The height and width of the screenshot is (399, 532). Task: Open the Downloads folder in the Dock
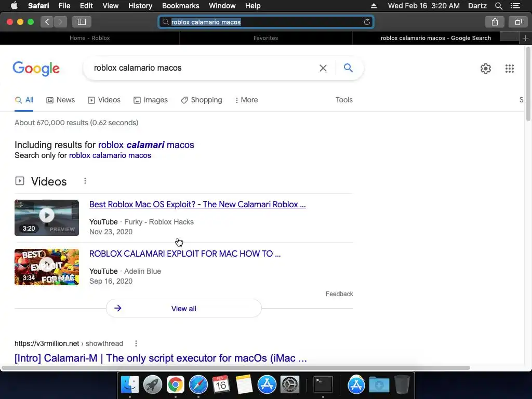click(x=379, y=385)
